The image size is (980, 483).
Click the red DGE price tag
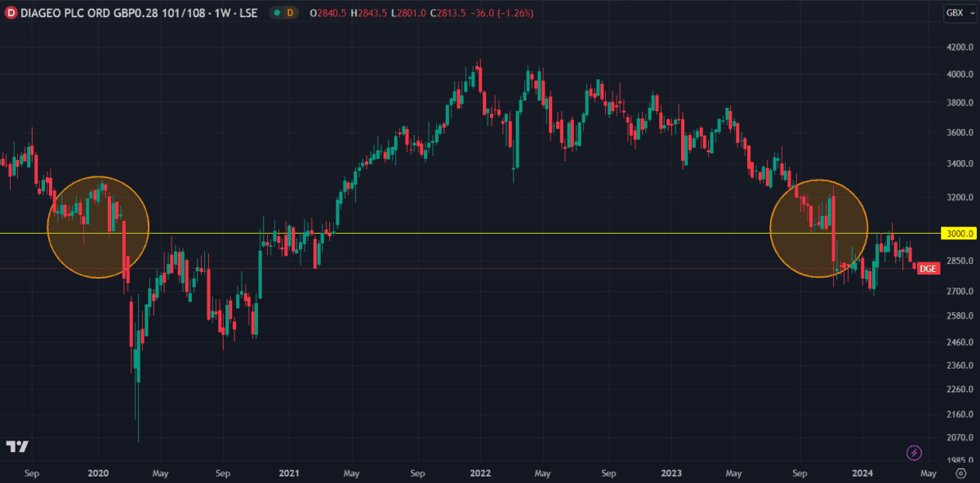click(x=928, y=268)
